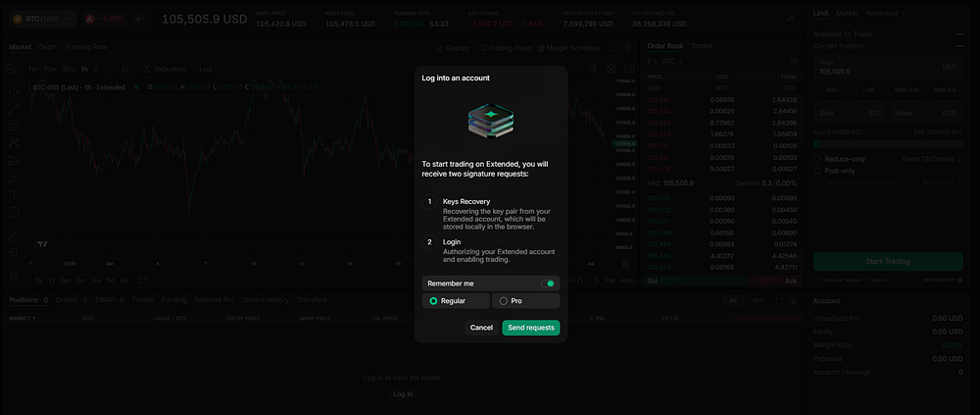Select the emoji icons tool
Viewport: 980px width, 415px height.
(x=14, y=213)
